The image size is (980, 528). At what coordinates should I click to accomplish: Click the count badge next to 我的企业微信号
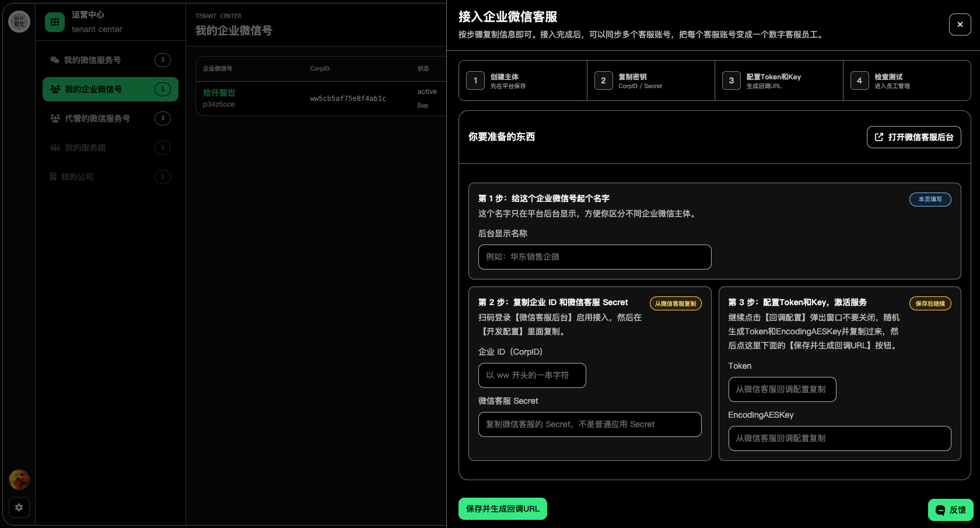163,89
